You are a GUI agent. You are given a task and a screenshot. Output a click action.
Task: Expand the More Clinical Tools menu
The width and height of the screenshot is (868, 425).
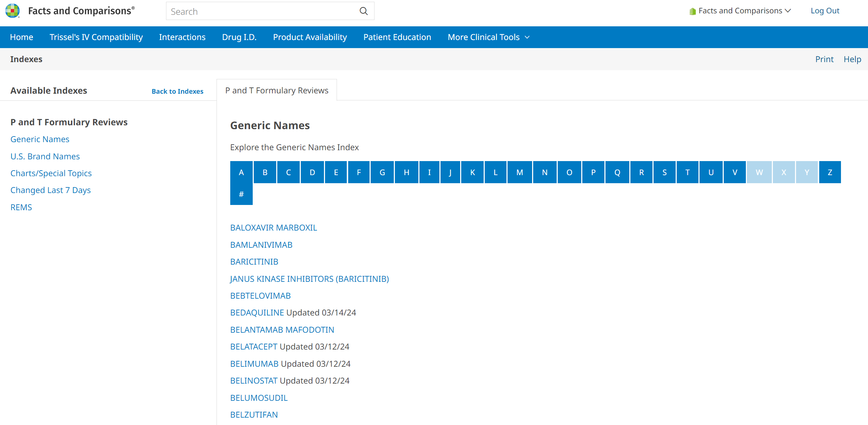(x=488, y=37)
